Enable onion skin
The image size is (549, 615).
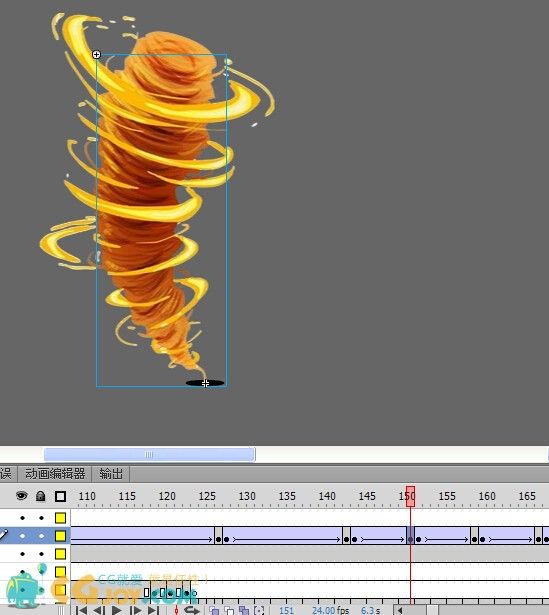pyautogui.click(x=214, y=610)
